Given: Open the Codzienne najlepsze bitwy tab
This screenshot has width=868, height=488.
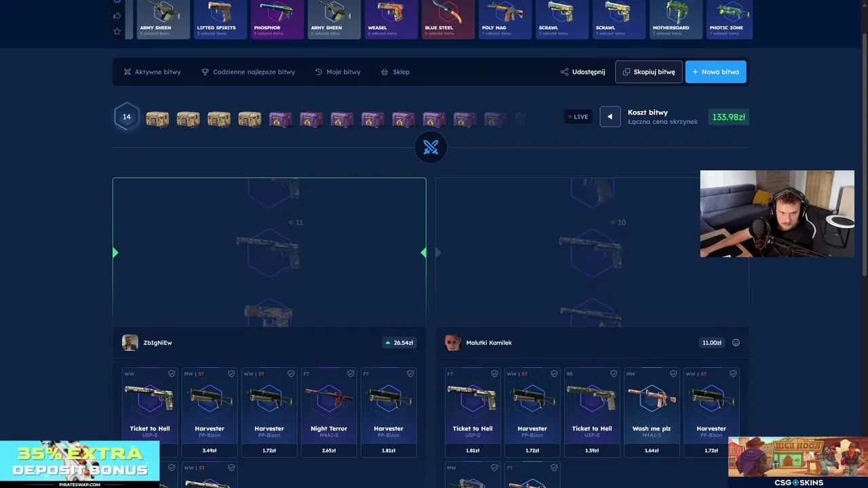Looking at the screenshot, I should [x=248, y=72].
